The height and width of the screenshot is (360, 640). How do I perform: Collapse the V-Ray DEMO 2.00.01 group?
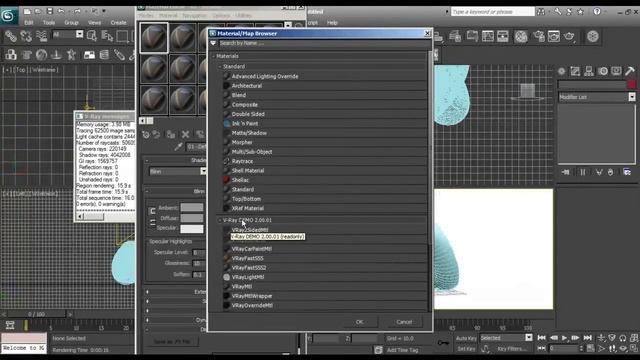(x=220, y=220)
